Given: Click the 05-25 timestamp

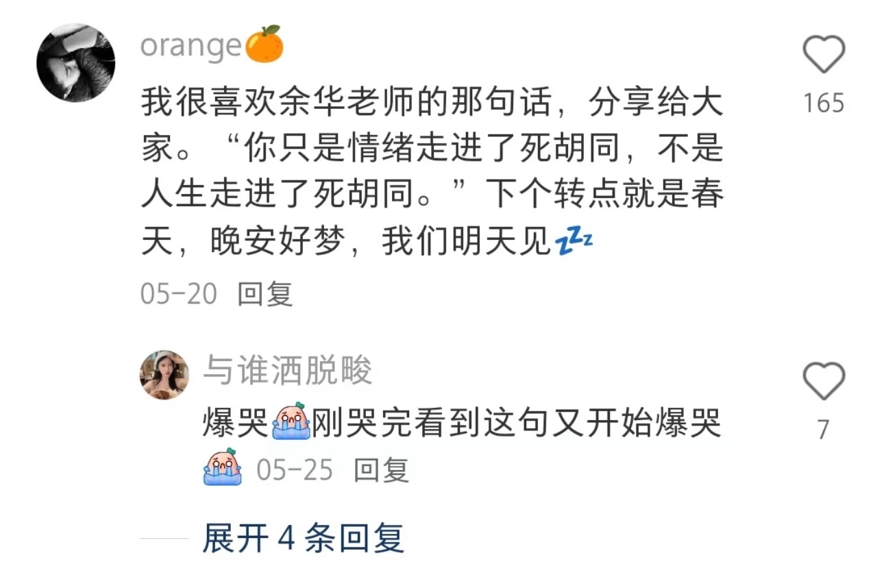Looking at the screenshot, I should coord(295,470).
